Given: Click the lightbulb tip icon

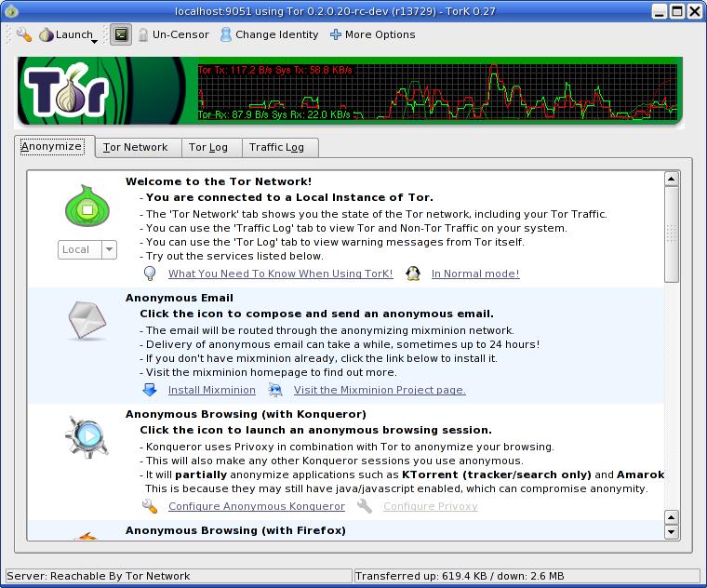Looking at the screenshot, I should tap(150, 274).
